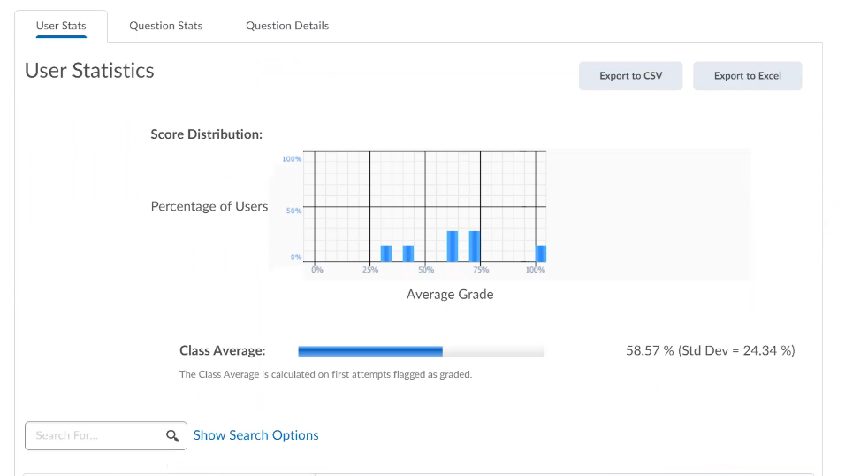The image size is (868, 476).
Task: Click the Class Average progress bar
Action: point(421,351)
